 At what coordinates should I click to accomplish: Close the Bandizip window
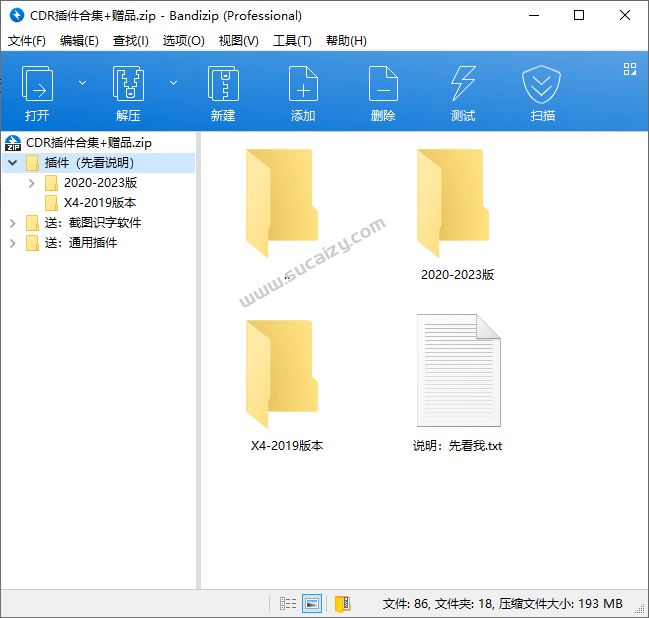[625, 16]
